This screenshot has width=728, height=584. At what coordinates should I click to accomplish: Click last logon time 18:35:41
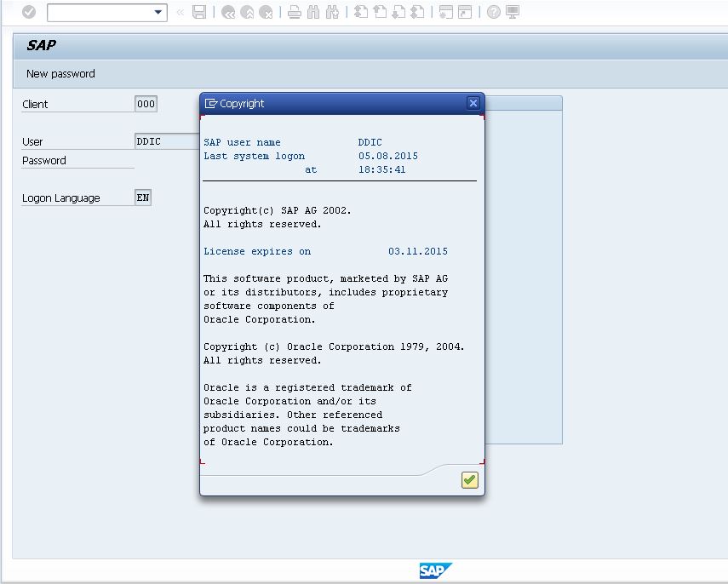381,169
